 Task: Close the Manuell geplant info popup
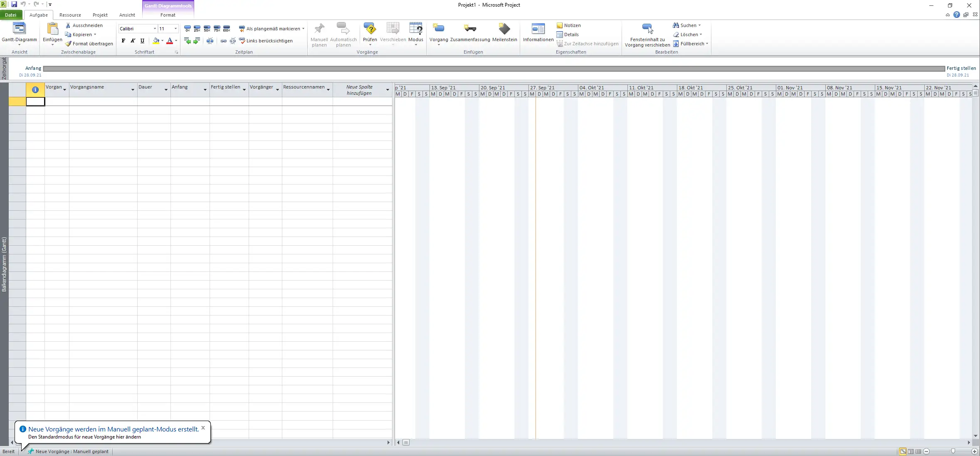[203, 428]
